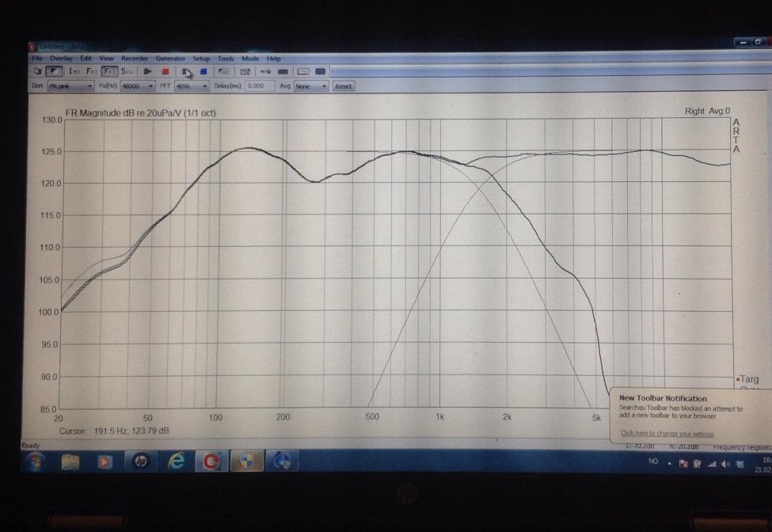The height and width of the screenshot is (532, 772).
Task: Switch to Spa spectrum analyzer mode
Action: point(127,71)
